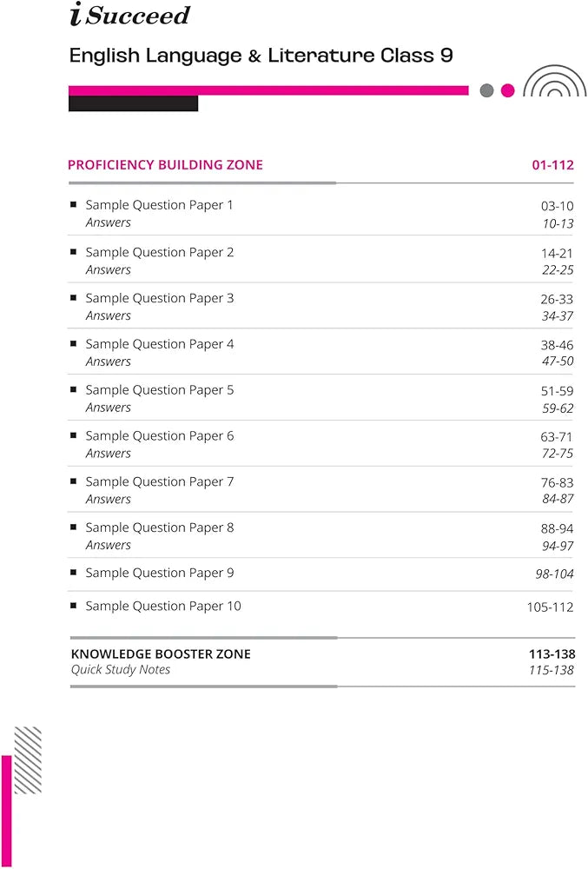Open Sample Question Paper 2
This screenshot has width=588, height=869.
(159, 252)
